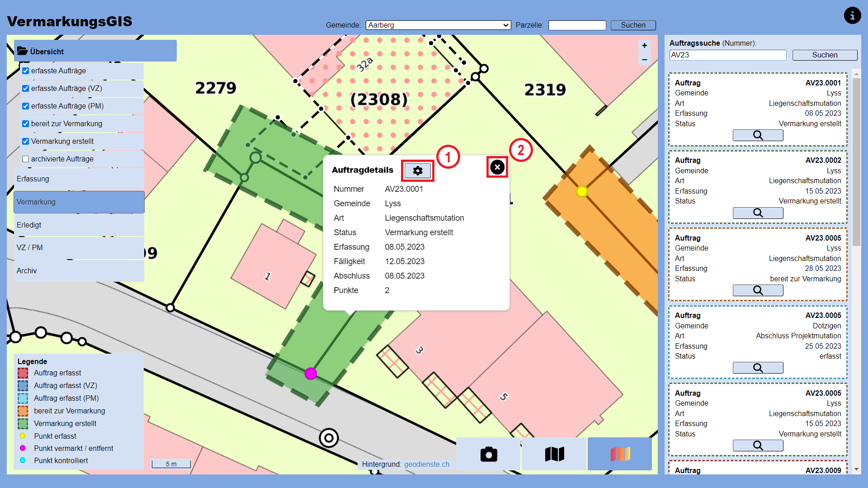Image resolution: width=868 pixels, height=488 pixels.
Task: Activate the colored map background icon
Action: click(619, 454)
